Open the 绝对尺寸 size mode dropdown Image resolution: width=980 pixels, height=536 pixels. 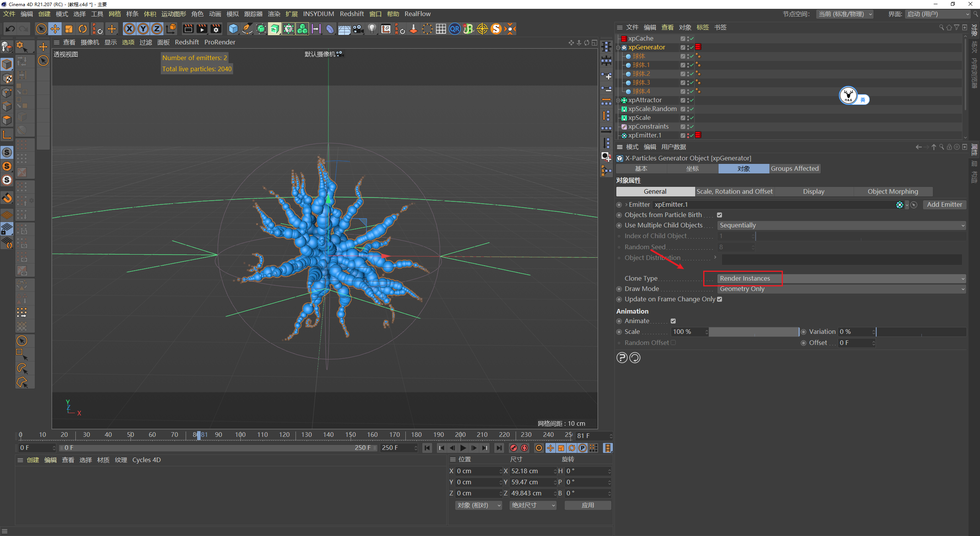pos(533,505)
